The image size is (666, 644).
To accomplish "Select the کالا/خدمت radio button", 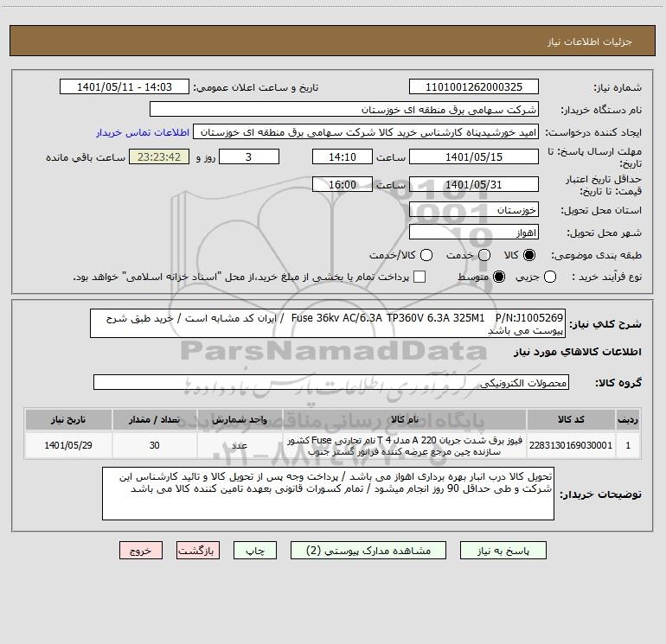I will (426, 255).
